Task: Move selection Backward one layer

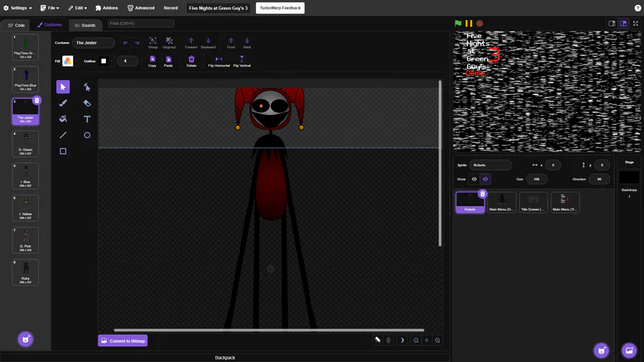Action: pos(208,43)
